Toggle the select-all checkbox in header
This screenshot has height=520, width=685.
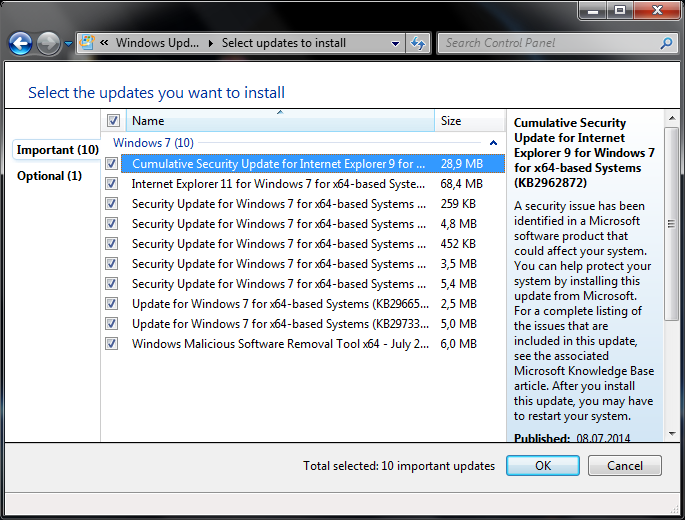(113, 121)
